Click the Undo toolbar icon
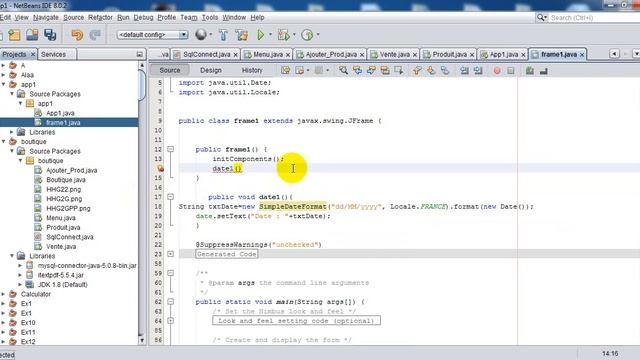The width and height of the screenshot is (640, 360). click(77, 35)
